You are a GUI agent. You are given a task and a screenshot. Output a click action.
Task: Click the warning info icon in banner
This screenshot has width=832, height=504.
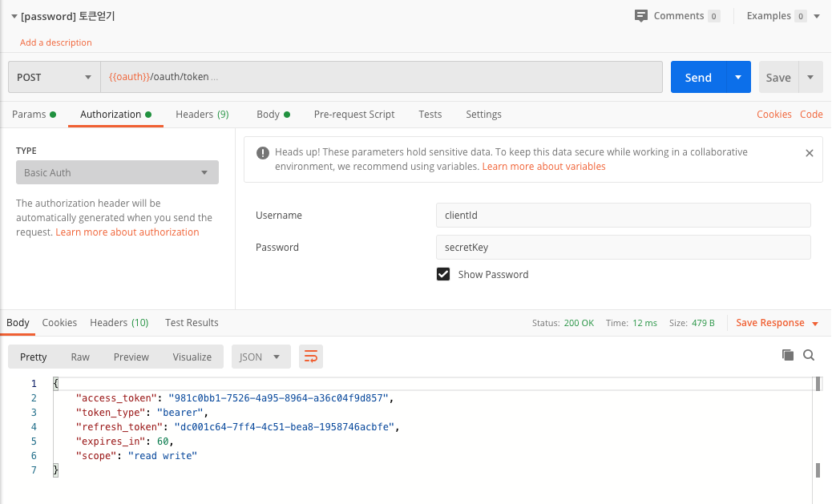(262, 153)
